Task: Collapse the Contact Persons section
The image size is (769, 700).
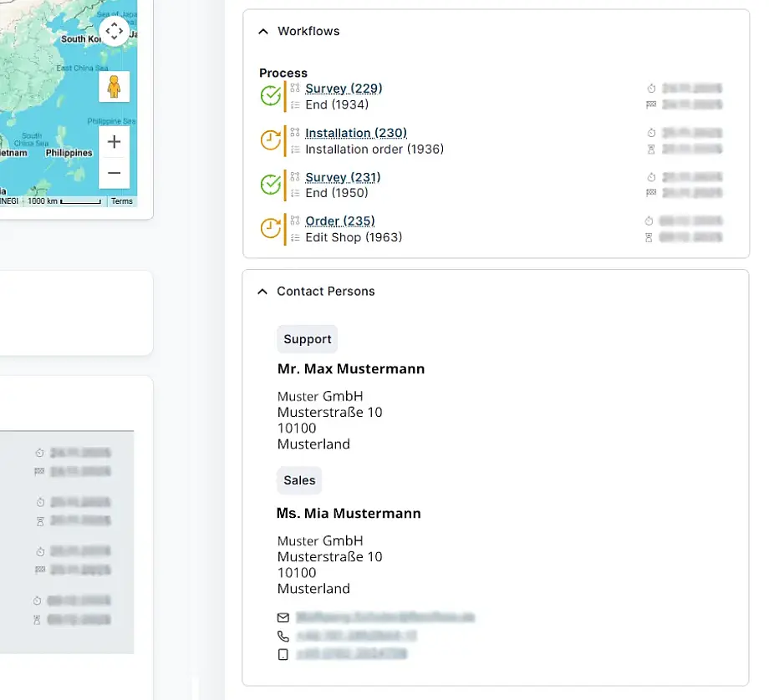Action: [x=262, y=291]
